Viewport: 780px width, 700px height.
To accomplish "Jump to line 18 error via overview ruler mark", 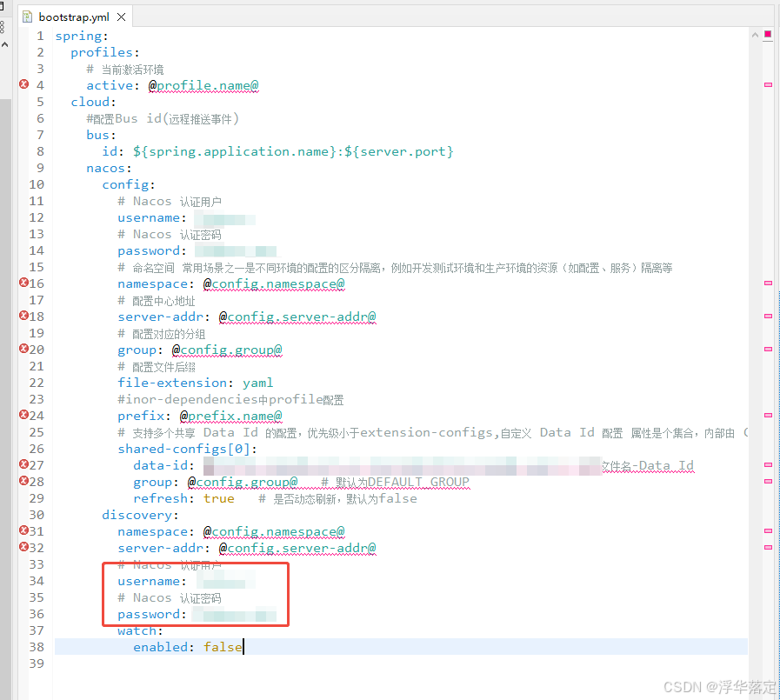I will tap(768, 316).
